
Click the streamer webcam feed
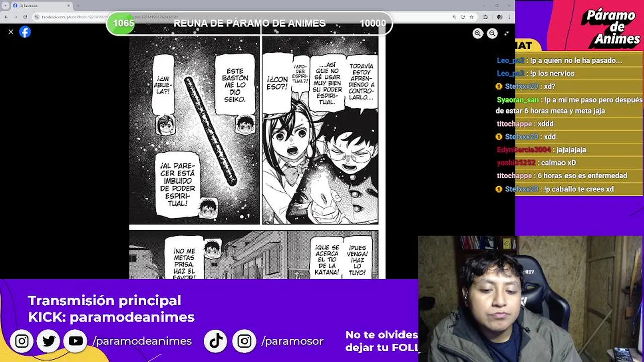530,299
